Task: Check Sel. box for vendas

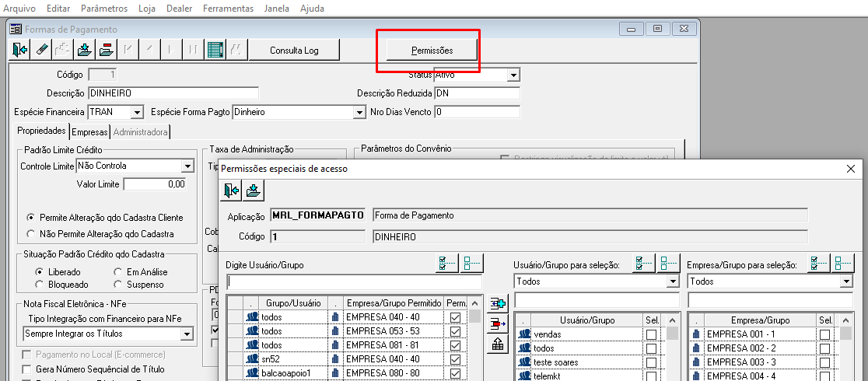Action: [652, 334]
